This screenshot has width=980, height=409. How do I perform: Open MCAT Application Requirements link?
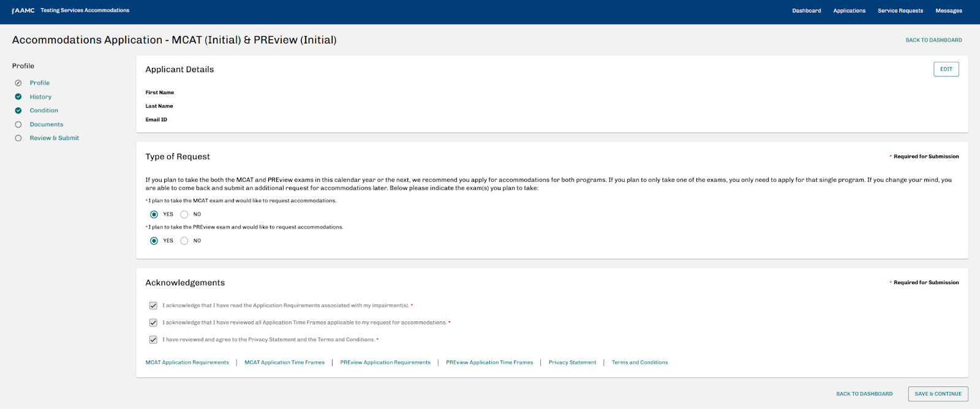click(187, 362)
